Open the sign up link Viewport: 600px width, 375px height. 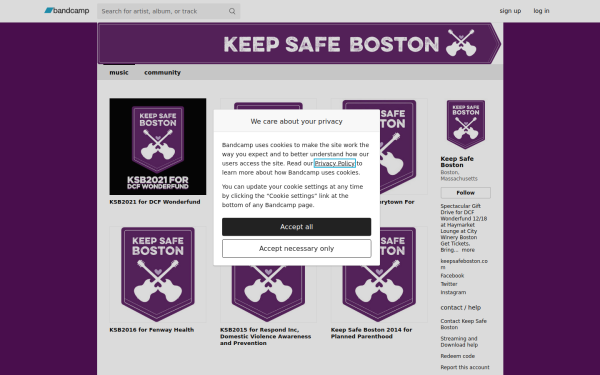coord(510,11)
